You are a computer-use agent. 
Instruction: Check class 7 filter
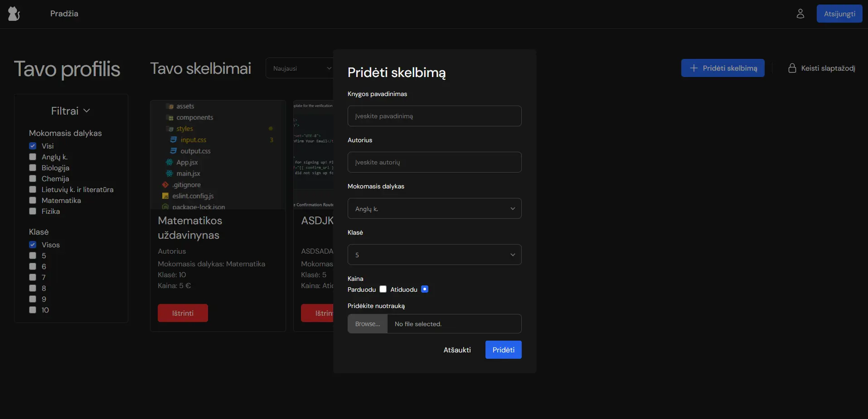(33, 277)
